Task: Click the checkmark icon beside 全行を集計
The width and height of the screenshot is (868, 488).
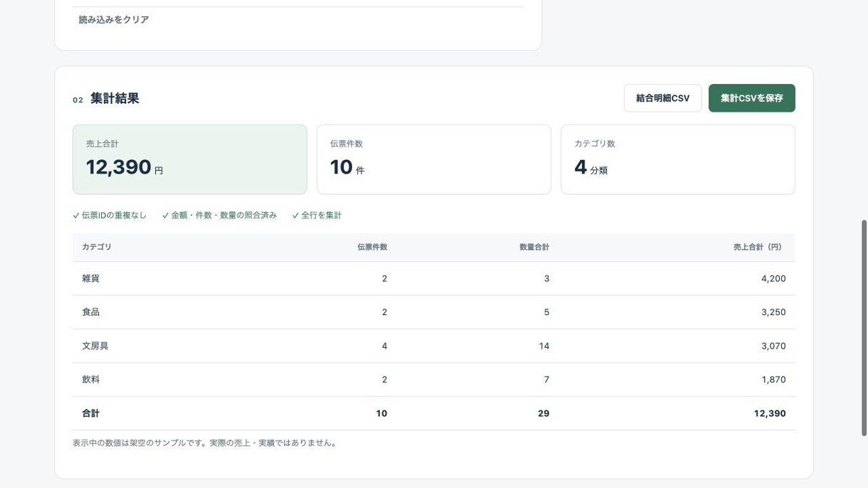Action: (x=295, y=216)
